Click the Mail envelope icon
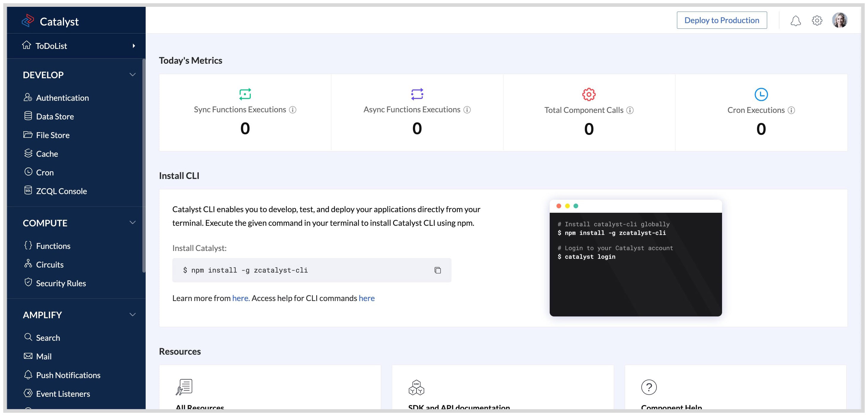 point(28,356)
